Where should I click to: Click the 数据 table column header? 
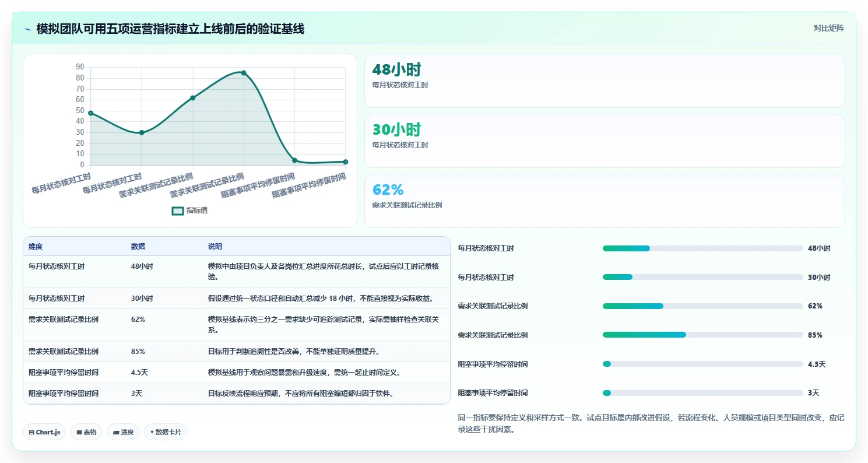point(138,247)
